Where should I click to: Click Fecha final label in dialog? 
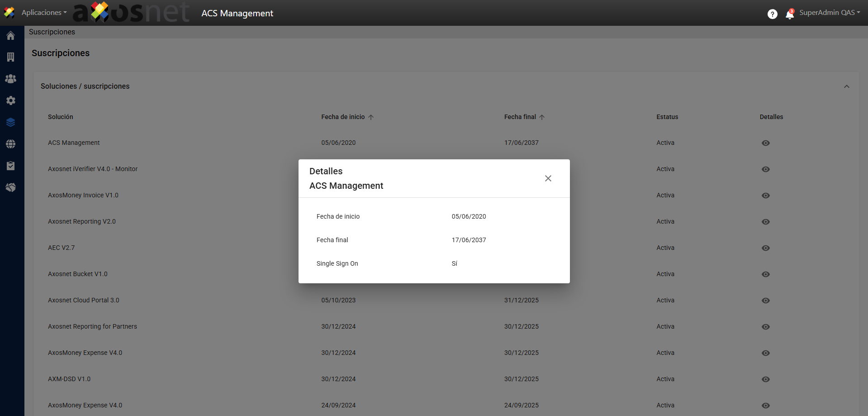coord(332,240)
